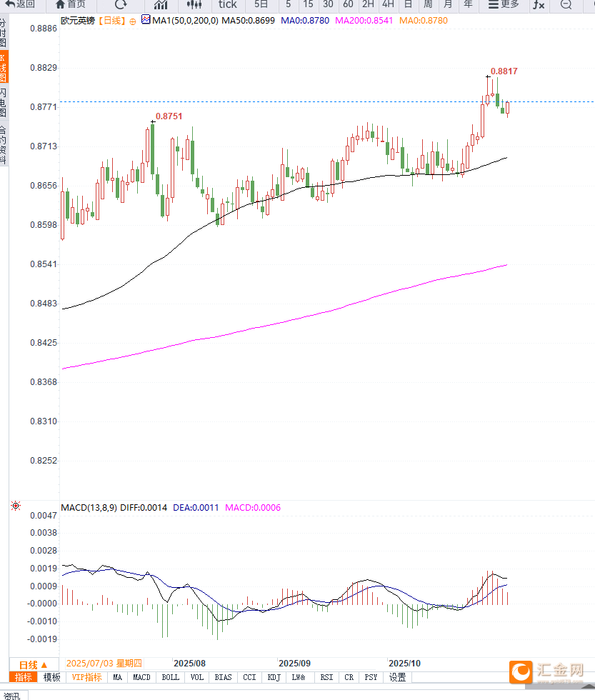Click the red sun icon beside MACD
The width and height of the screenshot is (595, 700).
pos(16,506)
